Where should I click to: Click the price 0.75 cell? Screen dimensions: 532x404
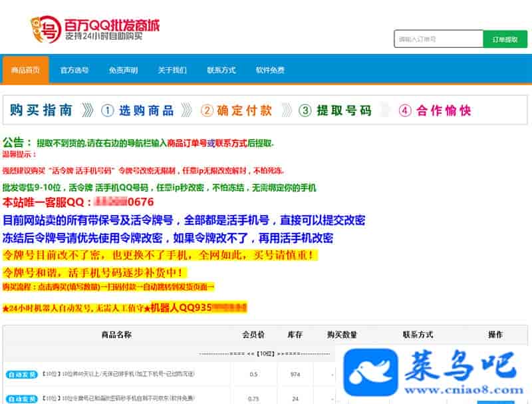click(253, 399)
